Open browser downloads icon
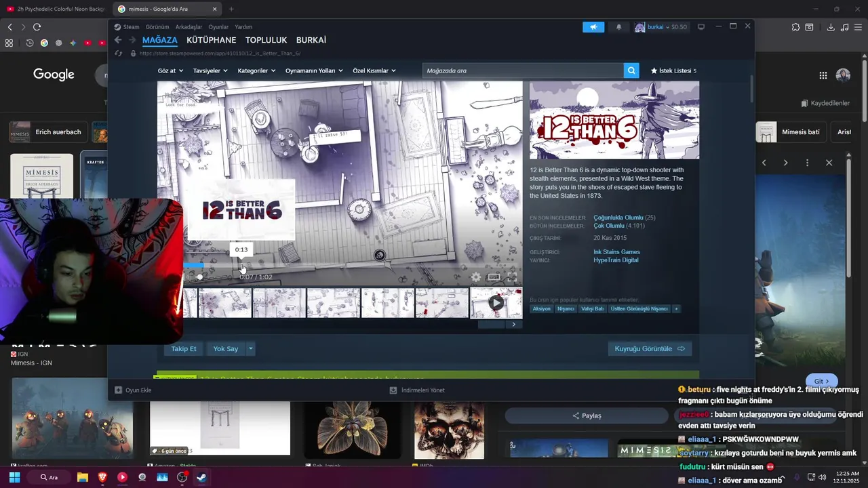This screenshot has width=868, height=488. [831, 27]
